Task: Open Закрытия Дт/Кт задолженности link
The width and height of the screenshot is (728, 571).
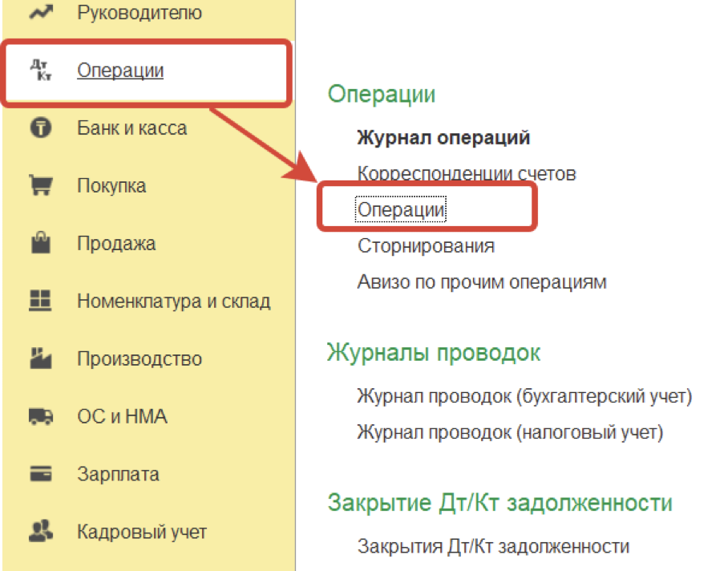Action: coord(493,547)
